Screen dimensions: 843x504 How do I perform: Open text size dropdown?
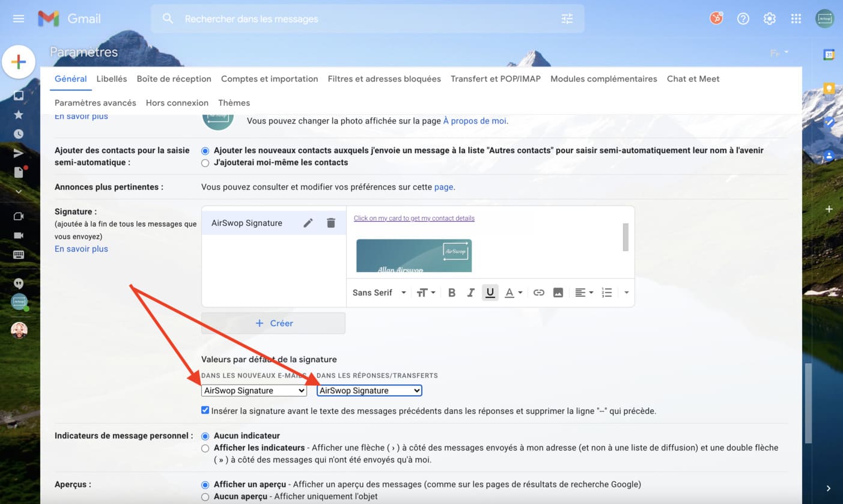pos(426,293)
